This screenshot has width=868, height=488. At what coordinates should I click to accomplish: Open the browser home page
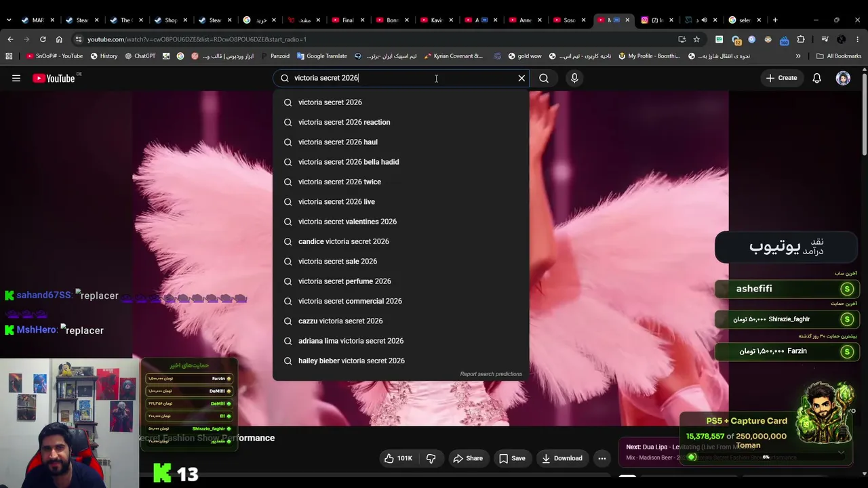coord(59,39)
